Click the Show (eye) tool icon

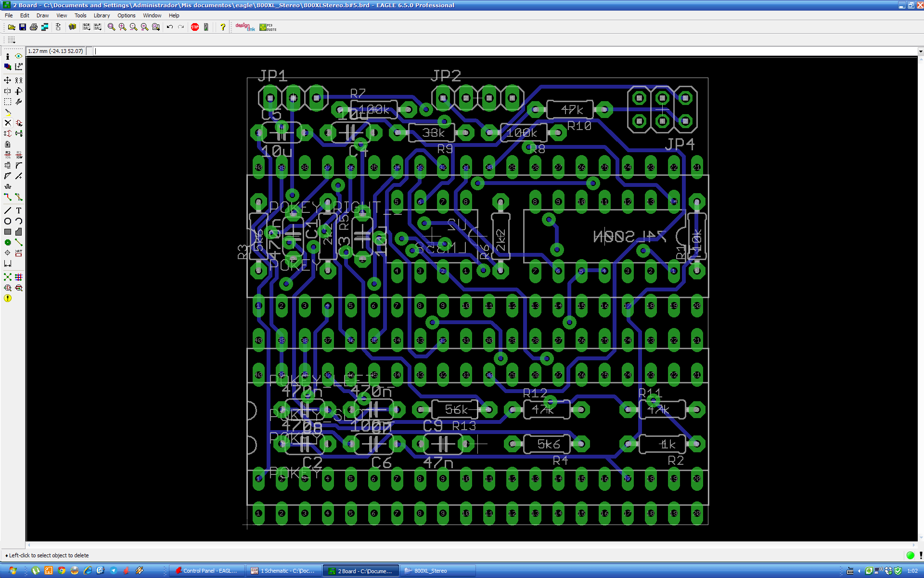19,56
